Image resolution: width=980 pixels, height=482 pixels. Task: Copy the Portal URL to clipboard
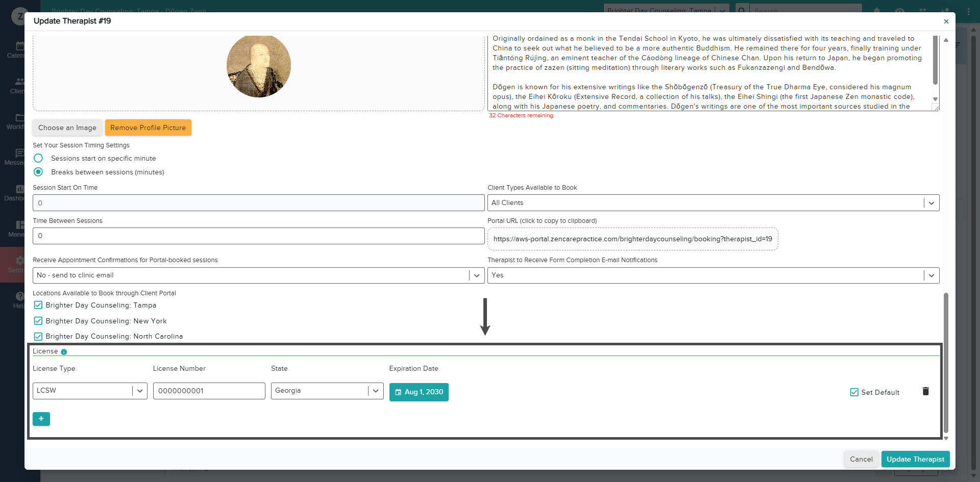point(633,239)
